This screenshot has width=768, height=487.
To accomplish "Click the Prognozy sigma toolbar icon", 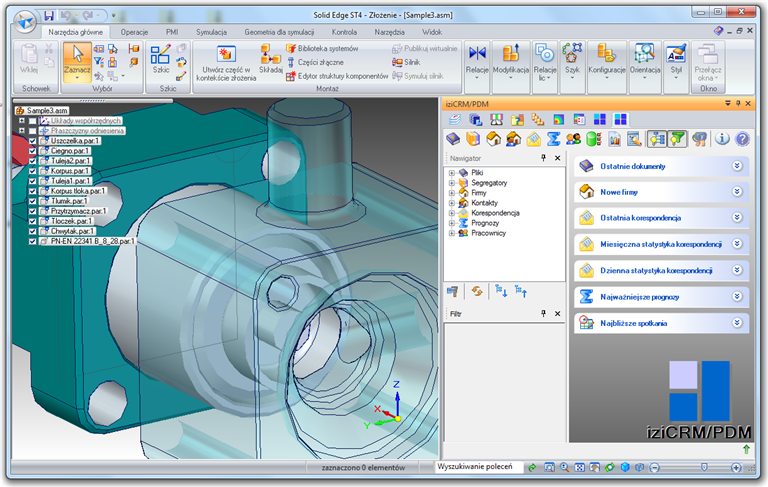I will (x=553, y=139).
